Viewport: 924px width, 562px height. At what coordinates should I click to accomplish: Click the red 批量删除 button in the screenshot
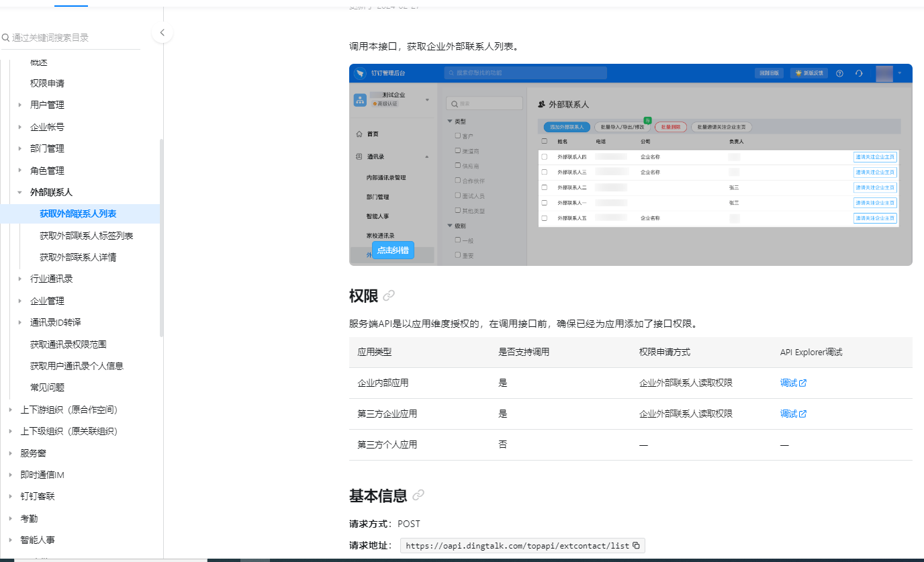pyautogui.click(x=671, y=127)
